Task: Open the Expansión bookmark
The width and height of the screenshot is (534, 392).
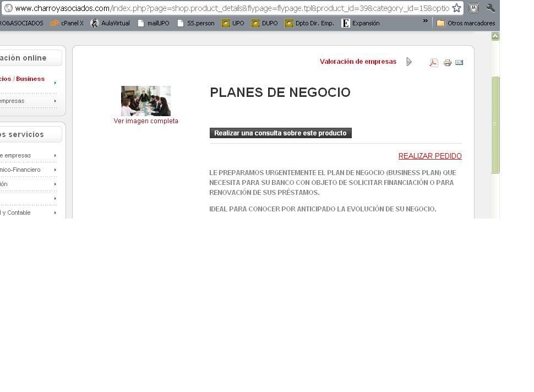Action: click(361, 23)
